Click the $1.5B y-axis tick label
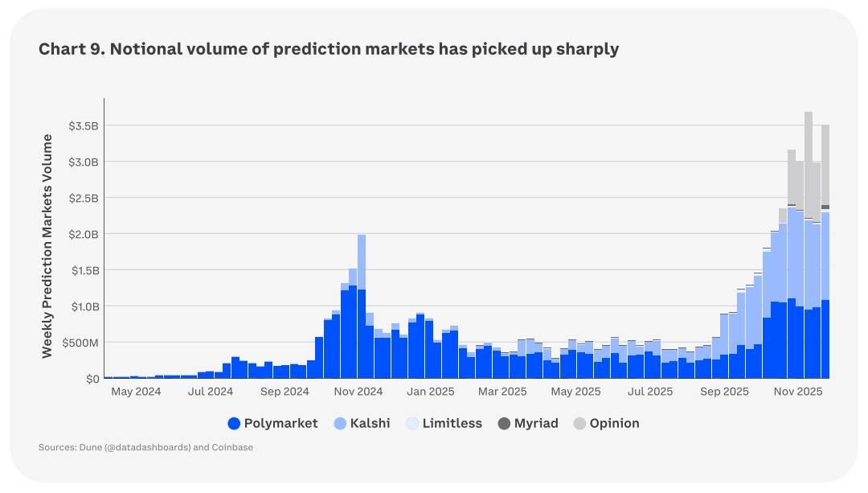The height and width of the screenshot is (493, 868). click(84, 270)
